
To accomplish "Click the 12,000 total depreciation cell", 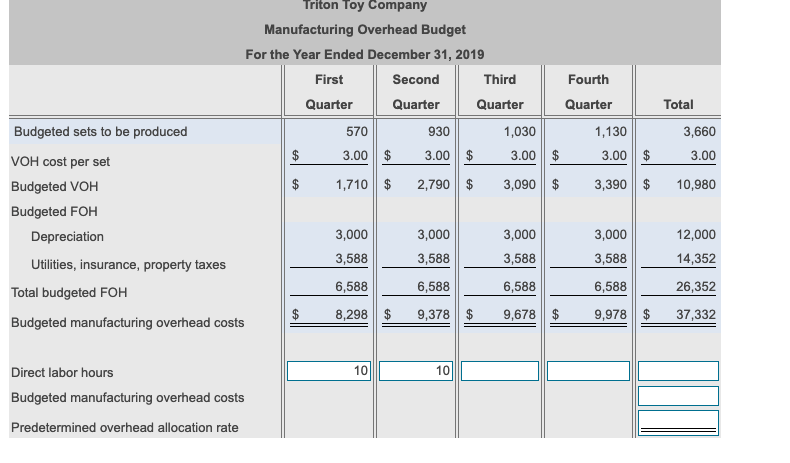I will point(696,234).
